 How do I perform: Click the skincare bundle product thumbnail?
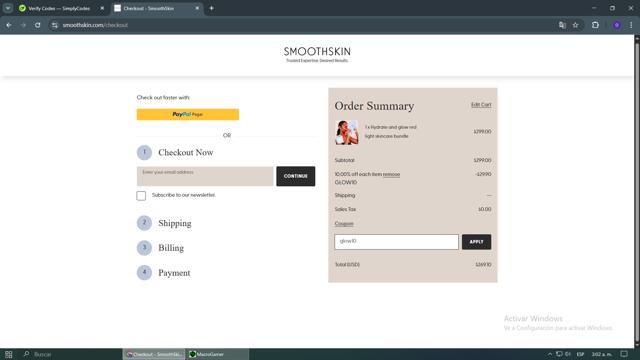point(347,132)
